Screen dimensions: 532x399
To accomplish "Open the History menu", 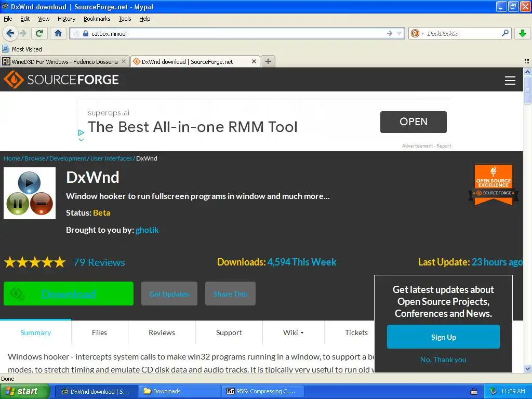I will (x=66, y=19).
